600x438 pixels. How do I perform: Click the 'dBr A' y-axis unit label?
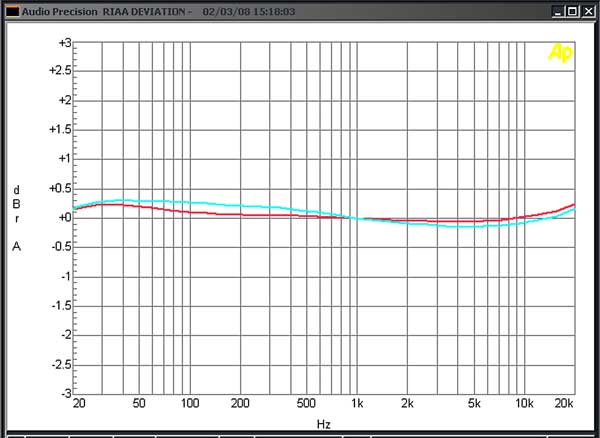[16, 218]
